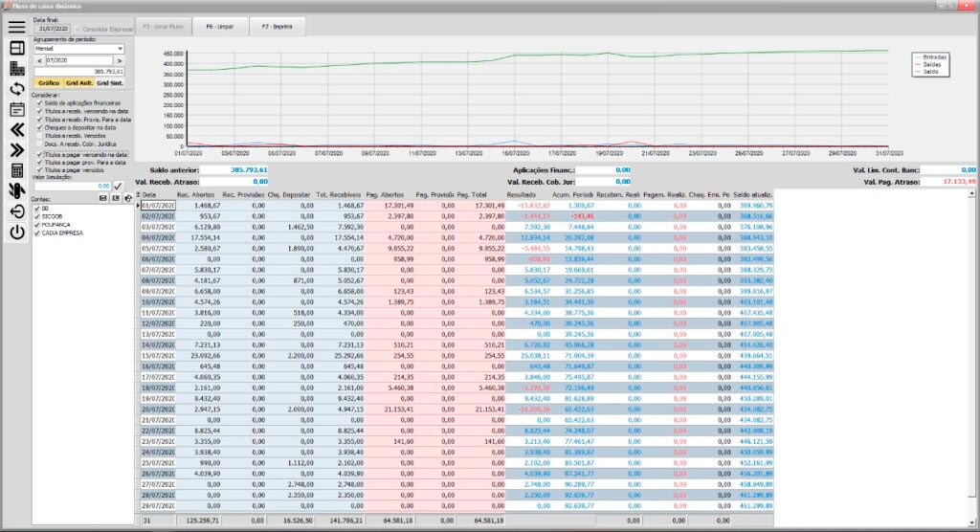The width and height of the screenshot is (980, 532).
Task: Open the calculator icon in sidebar
Action: tap(16, 170)
